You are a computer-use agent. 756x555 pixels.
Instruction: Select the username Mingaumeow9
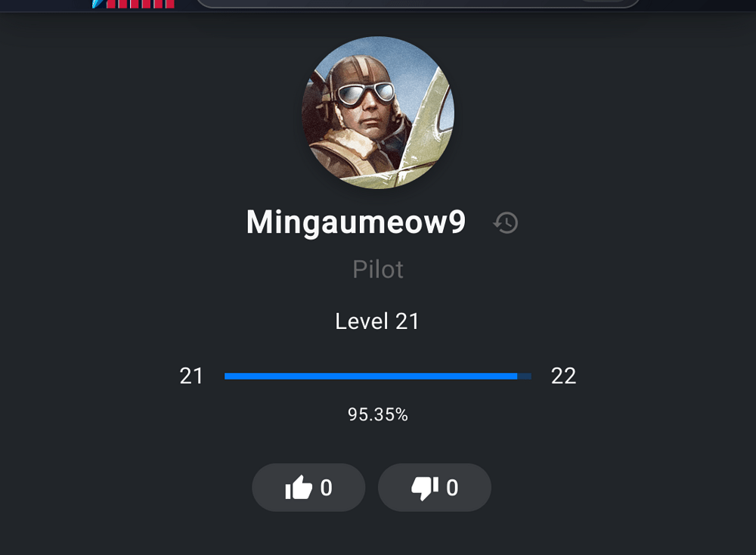click(356, 222)
